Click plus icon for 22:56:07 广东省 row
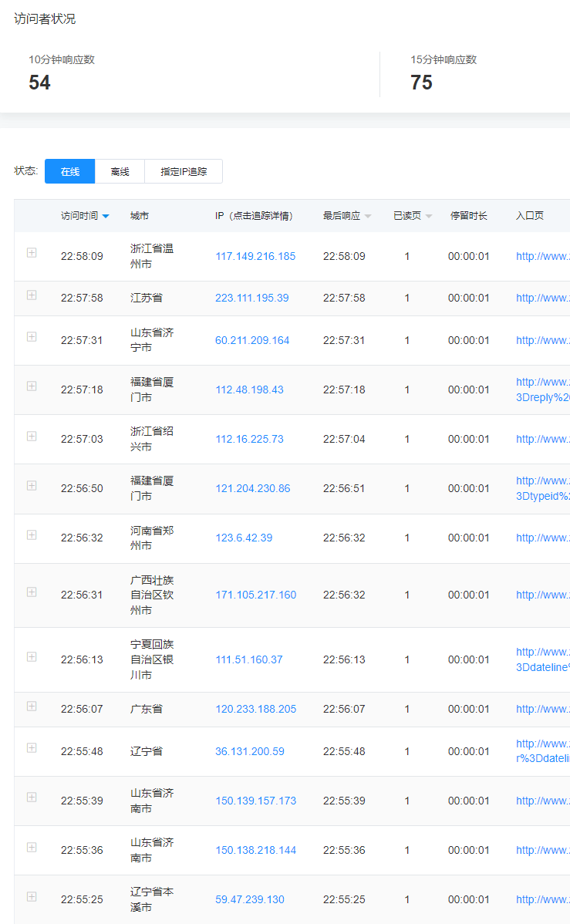 pyautogui.click(x=32, y=706)
